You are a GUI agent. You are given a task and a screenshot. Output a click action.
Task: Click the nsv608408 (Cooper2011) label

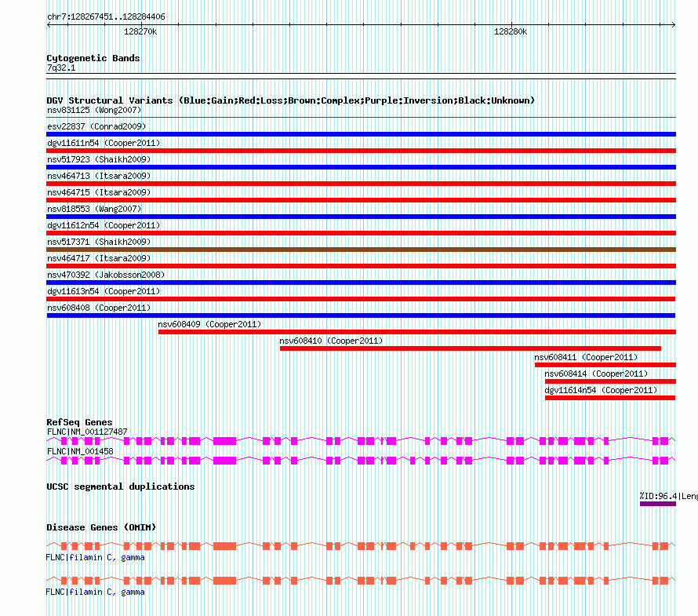tap(99, 308)
